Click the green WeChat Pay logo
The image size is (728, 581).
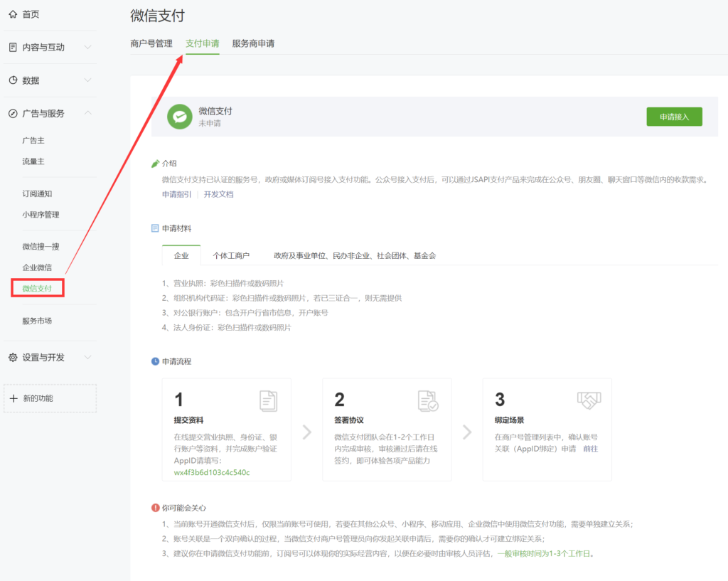(x=180, y=117)
